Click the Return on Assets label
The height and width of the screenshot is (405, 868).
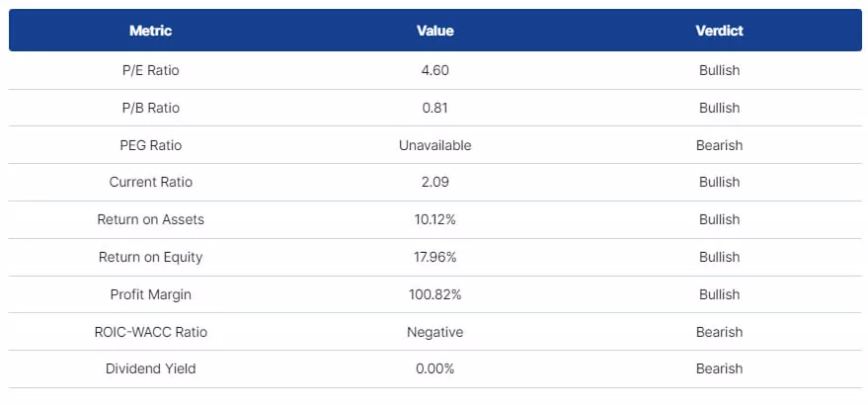(150, 219)
